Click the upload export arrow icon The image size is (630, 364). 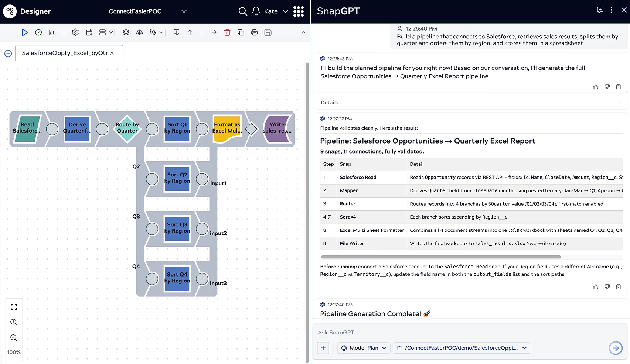190,32
